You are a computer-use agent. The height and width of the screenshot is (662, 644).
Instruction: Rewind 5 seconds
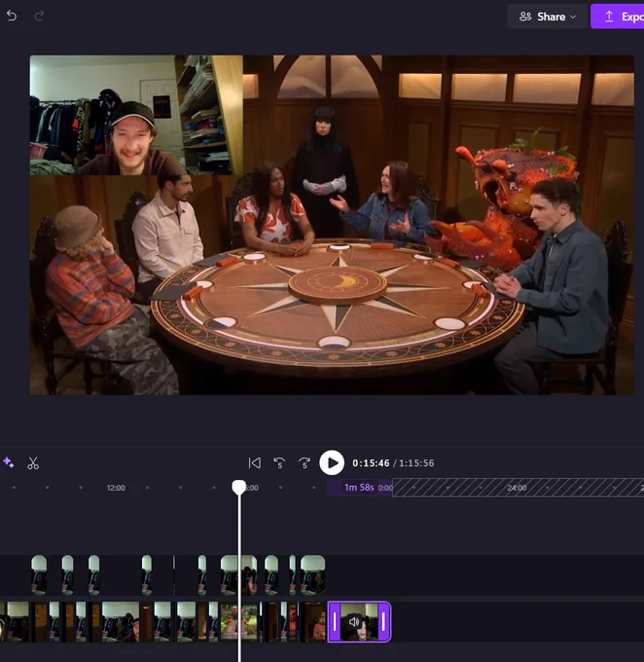279,463
